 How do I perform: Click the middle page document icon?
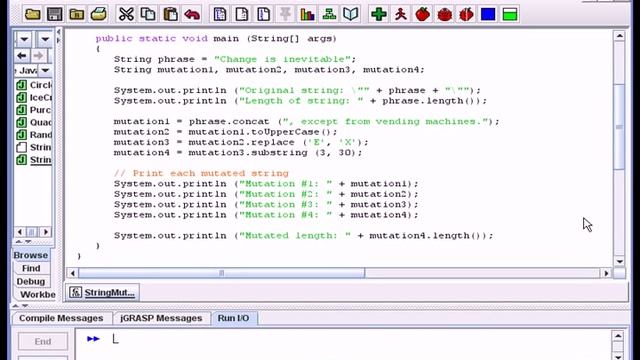coord(242,14)
